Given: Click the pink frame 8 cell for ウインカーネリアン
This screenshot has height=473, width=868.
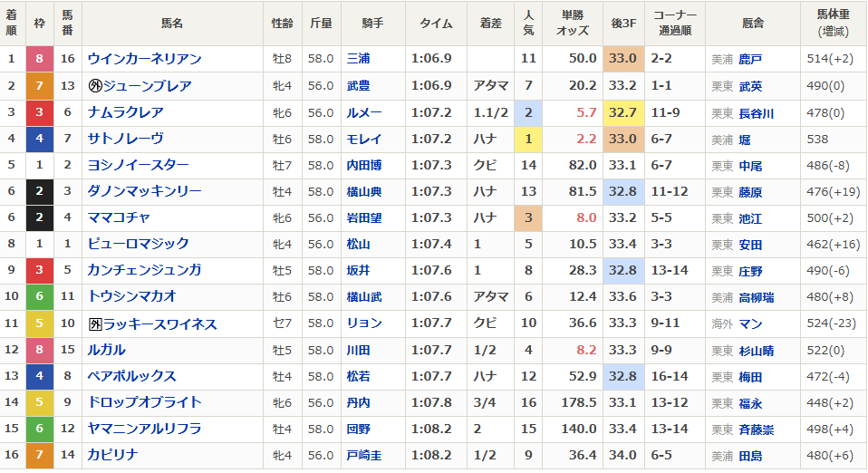Looking at the screenshot, I should tap(39, 59).
